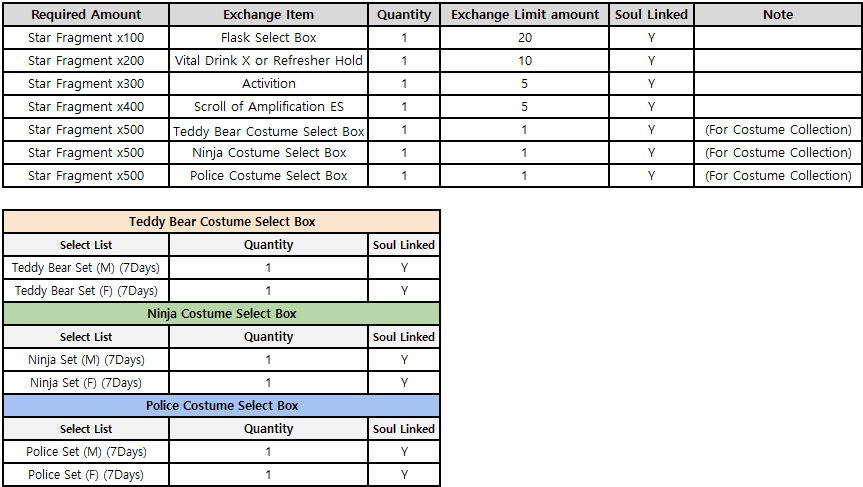Select the Scroll of Amplification ES cell
Screen dimensions: 863x487
269,107
